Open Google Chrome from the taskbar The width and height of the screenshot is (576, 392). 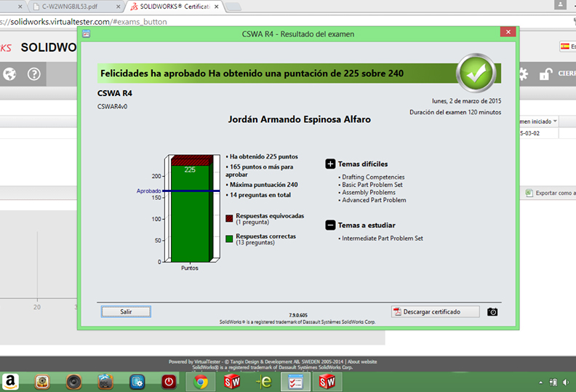(200, 381)
